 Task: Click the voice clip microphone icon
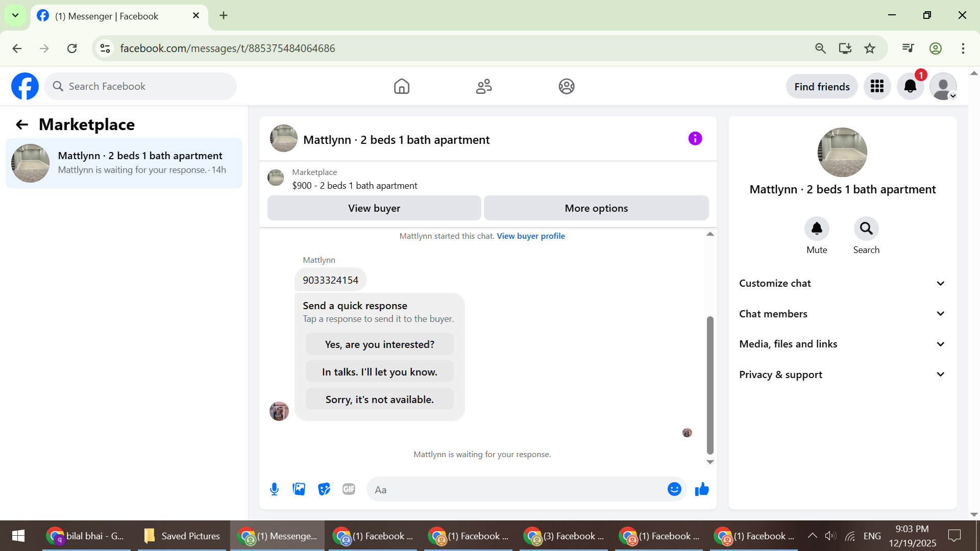(x=274, y=489)
